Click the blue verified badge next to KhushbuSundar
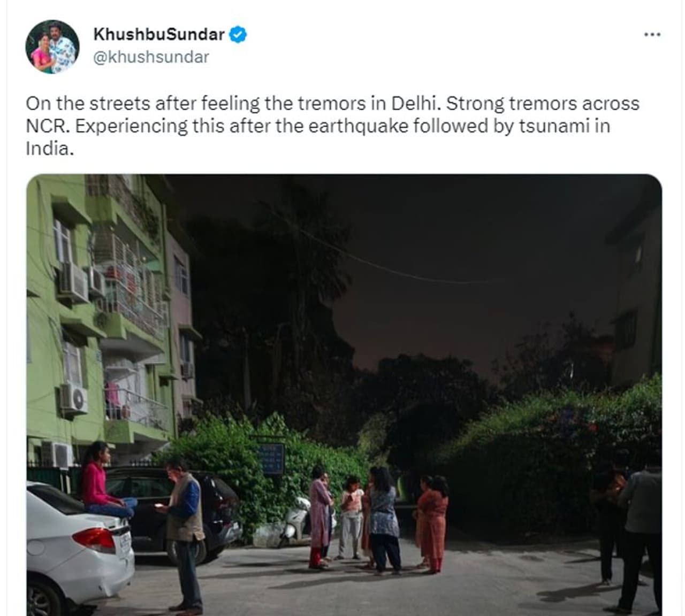The width and height of the screenshot is (685, 616). [238, 35]
